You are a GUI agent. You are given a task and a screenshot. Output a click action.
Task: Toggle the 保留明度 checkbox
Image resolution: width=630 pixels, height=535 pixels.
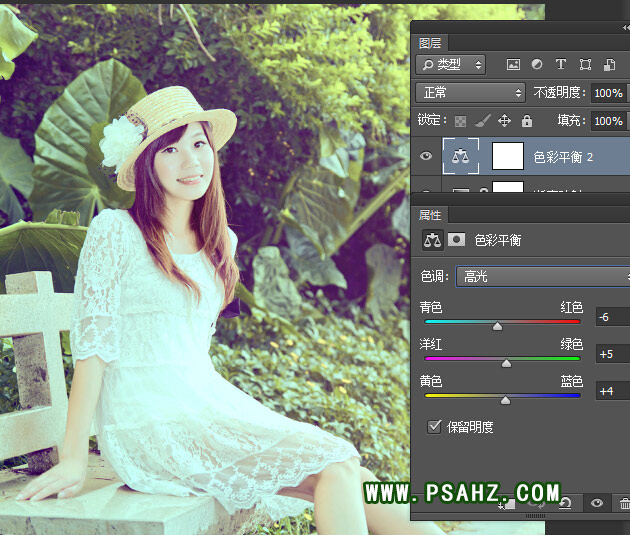click(x=434, y=427)
